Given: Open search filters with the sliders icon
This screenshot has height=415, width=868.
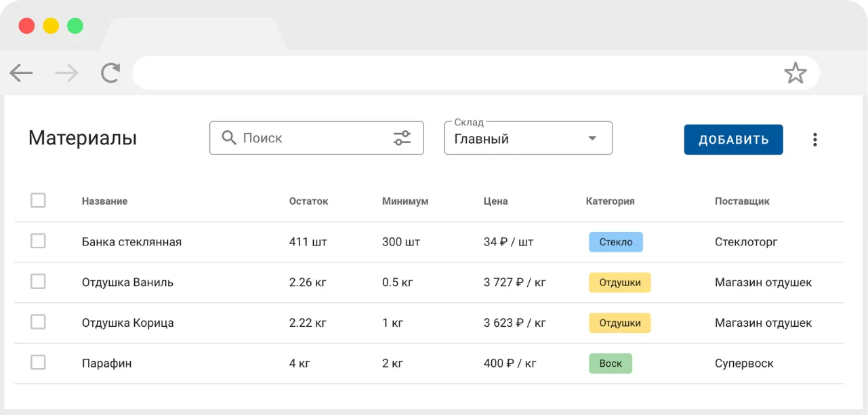Looking at the screenshot, I should tap(402, 138).
